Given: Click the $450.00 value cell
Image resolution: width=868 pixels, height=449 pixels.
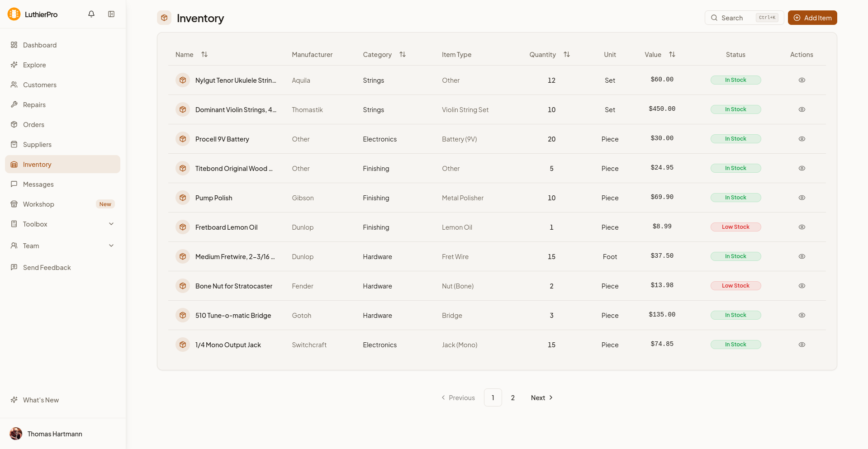Looking at the screenshot, I should [x=662, y=109].
